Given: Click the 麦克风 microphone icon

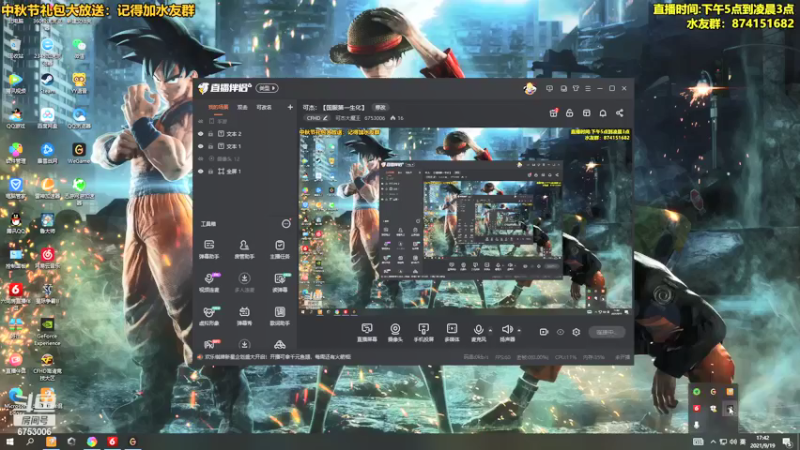Looking at the screenshot, I should pos(478,332).
